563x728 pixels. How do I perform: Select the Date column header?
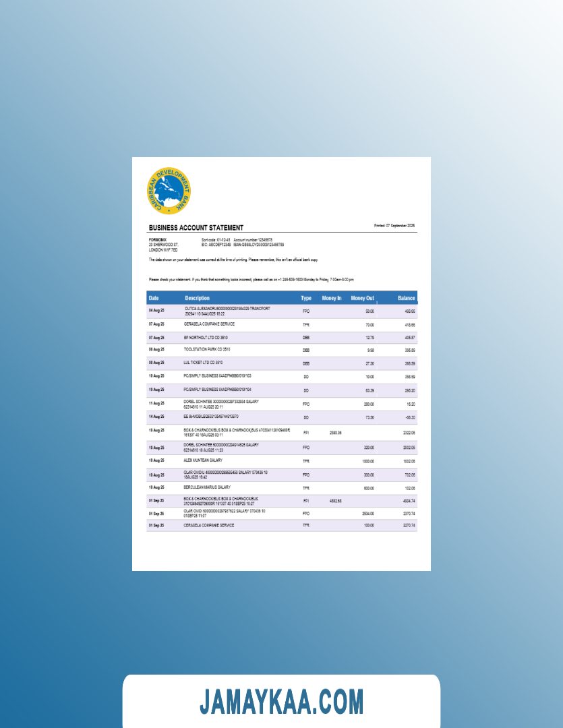(154, 298)
